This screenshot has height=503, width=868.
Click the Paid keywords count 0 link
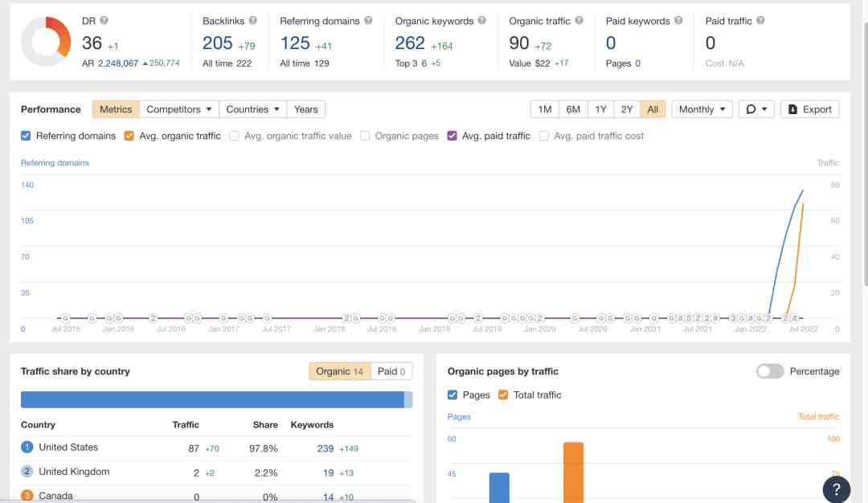click(x=611, y=43)
